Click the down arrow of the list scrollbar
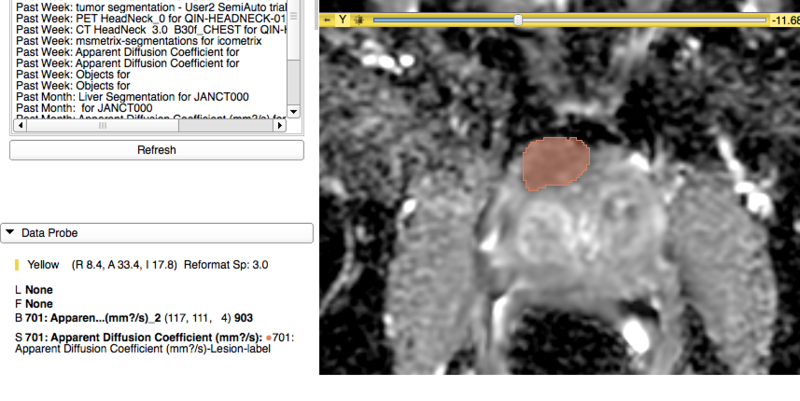The width and height of the screenshot is (800, 401). pyautogui.click(x=293, y=110)
